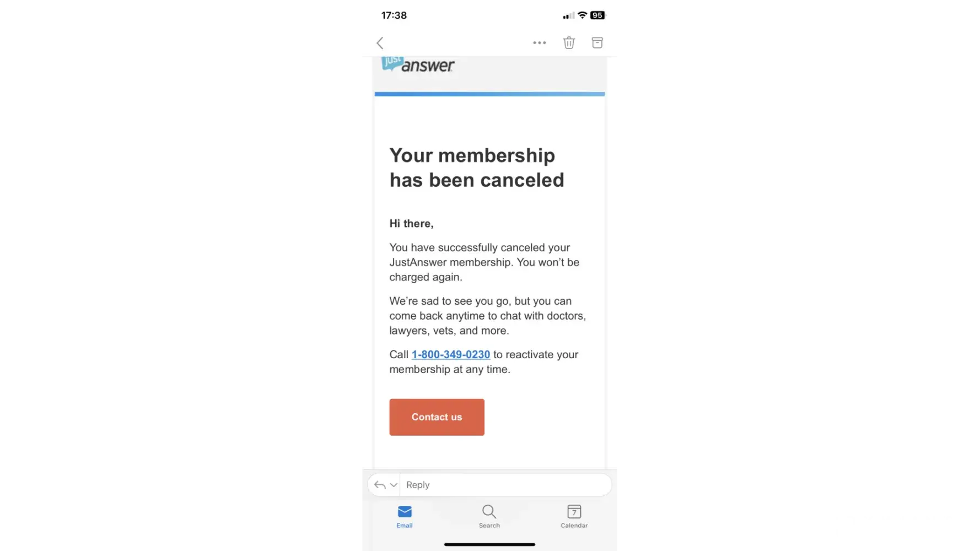Open the Search tab
Viewport: 980px width, 551px height.
point(489,516)
